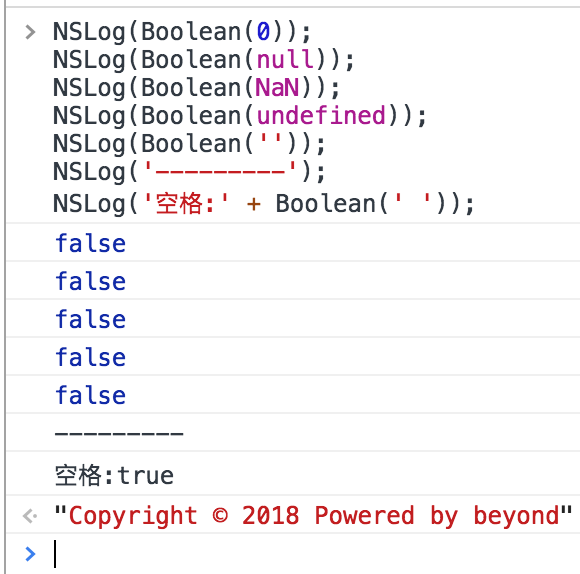The image size is (580, 574).
Task: Click the blue input prompt chevron
Action: pyautogui.click(x=30, y=554)
